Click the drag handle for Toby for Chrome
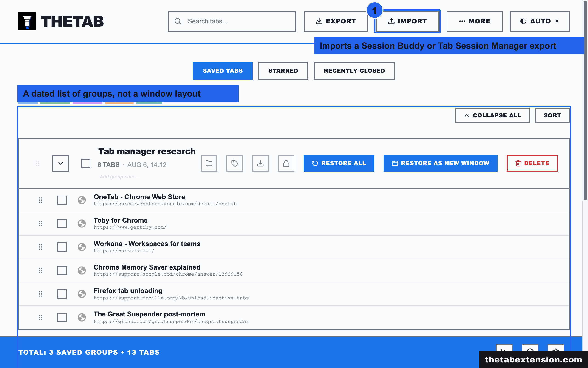The image size is (588, 368). point(40,223)
